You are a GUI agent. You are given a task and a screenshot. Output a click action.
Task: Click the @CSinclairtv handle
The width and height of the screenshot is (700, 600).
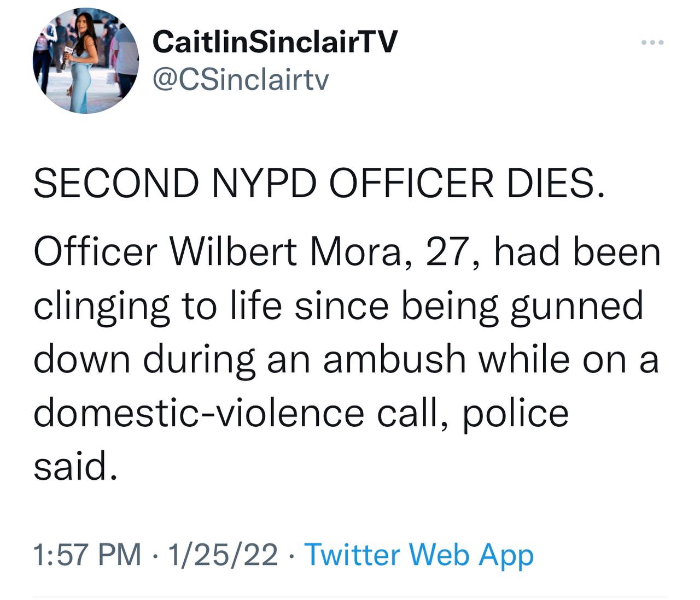point(241,80)
